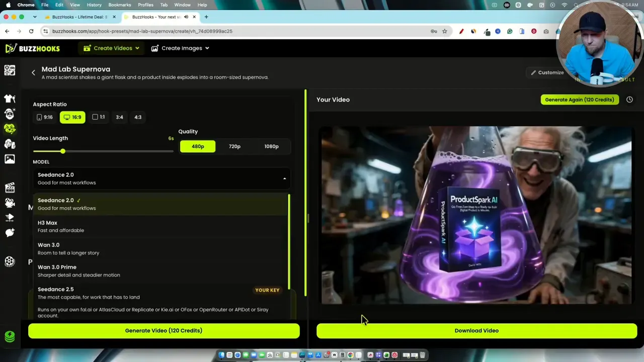The height and width of the screenshot is (362, 644).
Task: Open the Profiles menu in menu bar
Action: pos(145,5)
